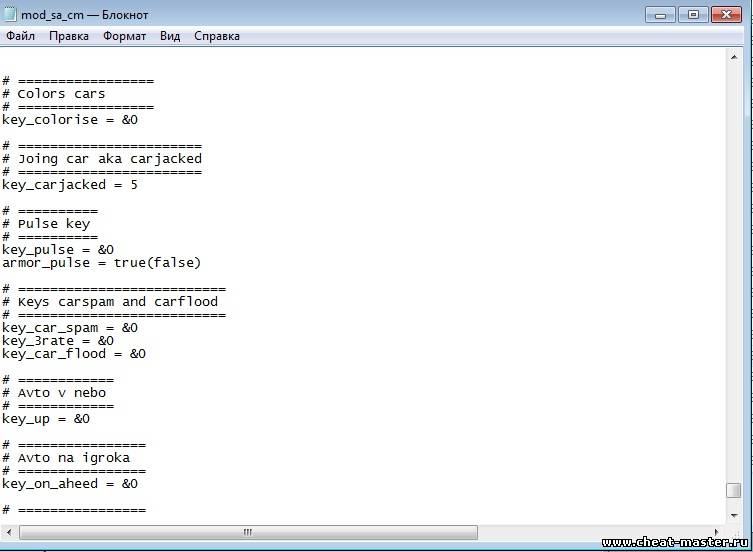Image resolution: width=753 pixels, height=552 pixels.
Task: Click the horizontal scrollbar thumb
Action: [247, 532]
